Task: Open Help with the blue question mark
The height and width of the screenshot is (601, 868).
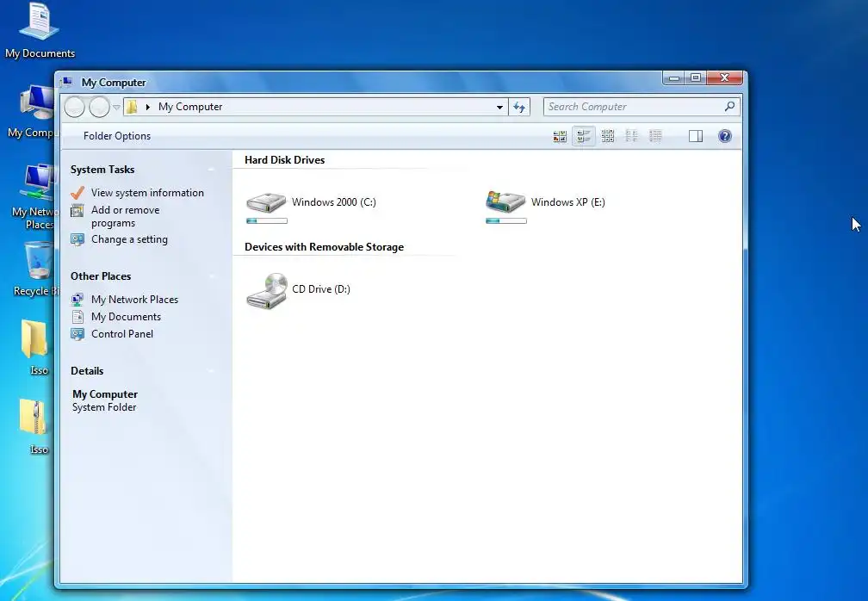Action: click(725, 136)
